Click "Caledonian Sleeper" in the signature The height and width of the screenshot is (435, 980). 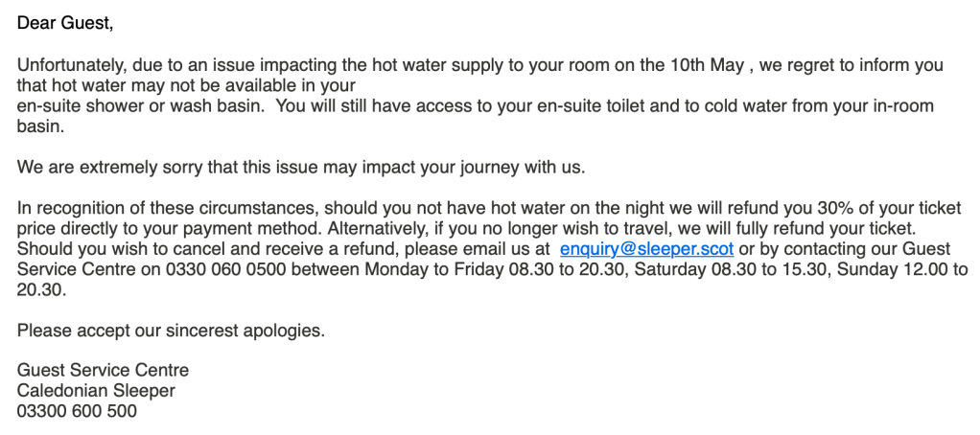[96, 391]
